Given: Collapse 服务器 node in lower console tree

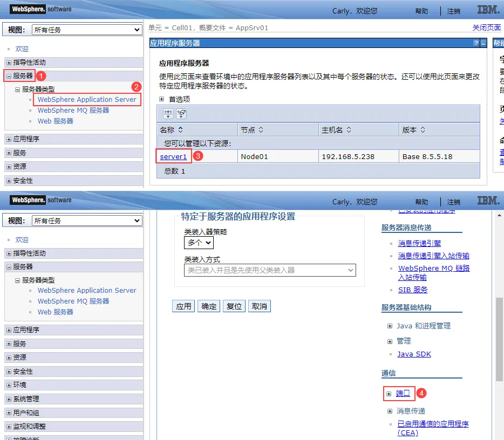Looking at the screenshot, I should tap(9, 267).
